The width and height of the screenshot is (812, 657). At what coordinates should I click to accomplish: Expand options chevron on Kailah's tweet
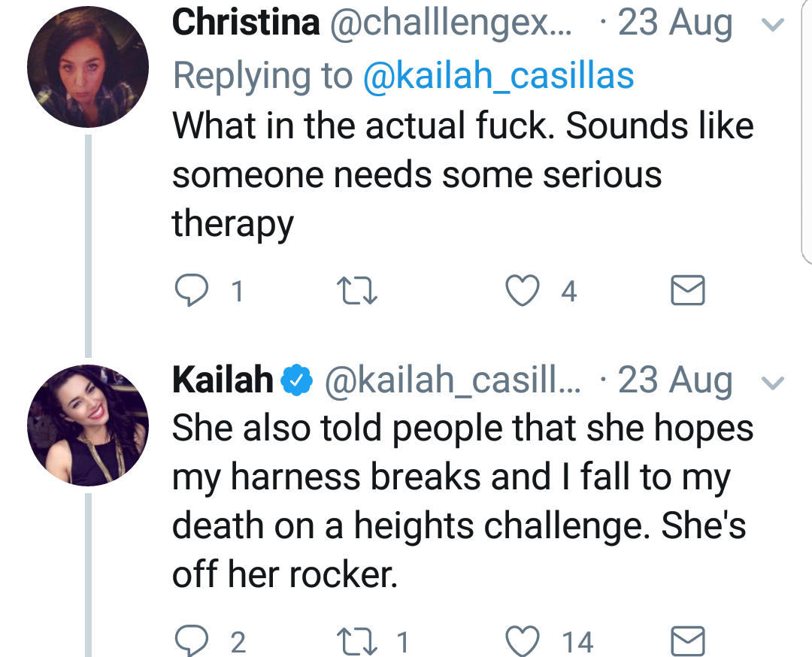773,382
